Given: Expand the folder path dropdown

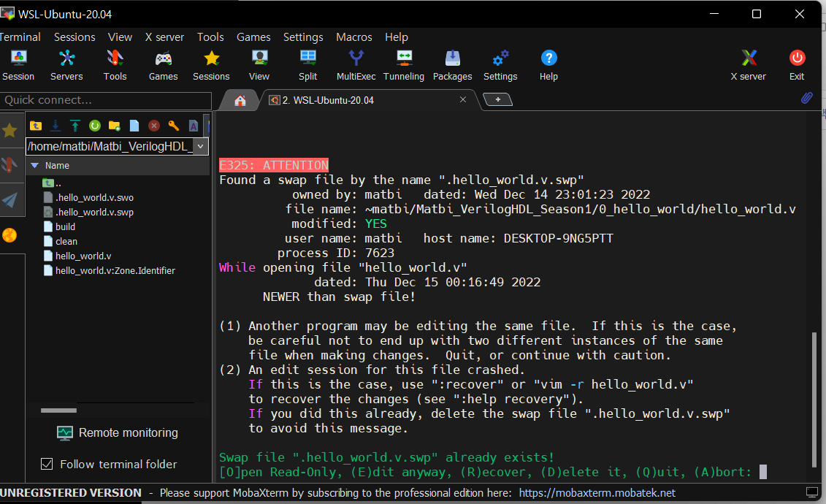Looking at the screenshot, I should pos(201,146).
